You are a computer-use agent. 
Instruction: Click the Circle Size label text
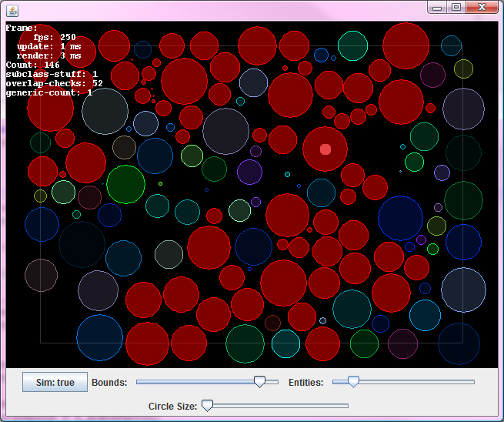(x=172, y=406)
